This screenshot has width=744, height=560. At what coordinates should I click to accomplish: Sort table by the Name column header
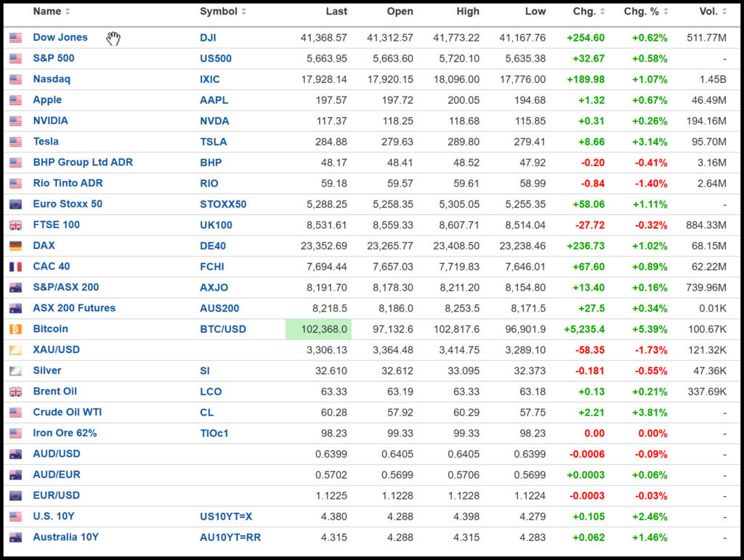pos(52,12)
